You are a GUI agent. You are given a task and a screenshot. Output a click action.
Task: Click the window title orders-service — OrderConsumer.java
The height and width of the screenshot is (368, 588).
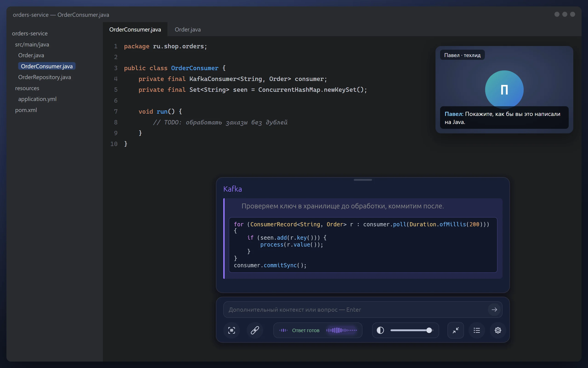pos(61,14)
